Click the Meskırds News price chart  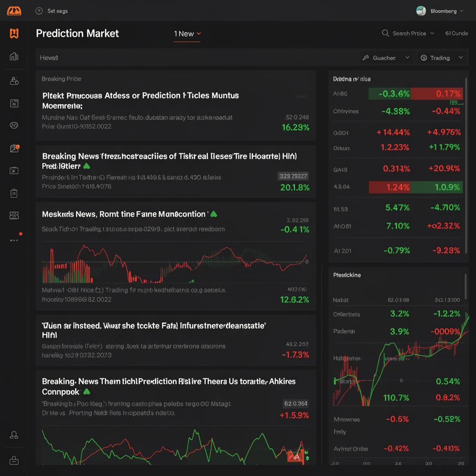click(175, 263)
